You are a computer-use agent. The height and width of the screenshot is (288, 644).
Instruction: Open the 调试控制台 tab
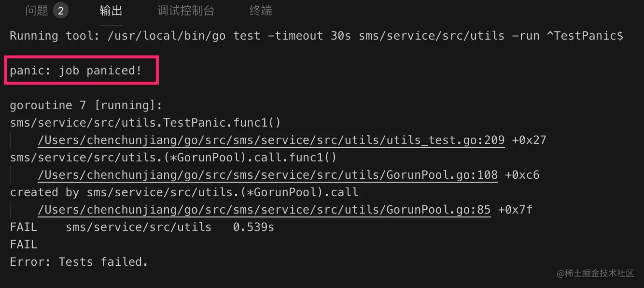(x=186, y=11)
